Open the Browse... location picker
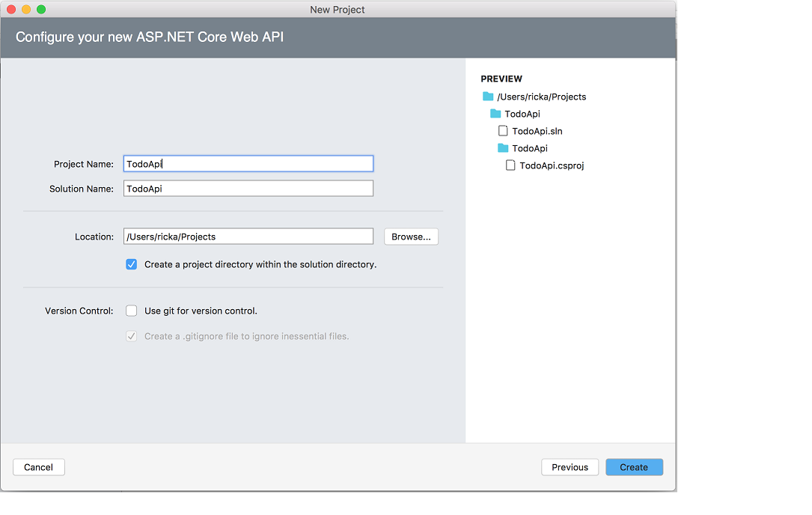This screenshot has width=812, height=515. point(411,237)
